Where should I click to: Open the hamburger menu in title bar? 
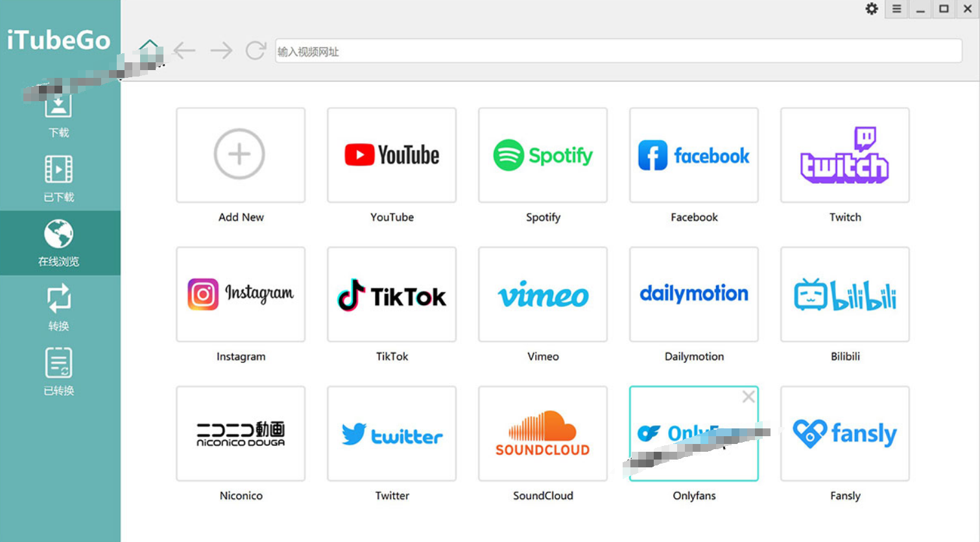pos(896,9)
